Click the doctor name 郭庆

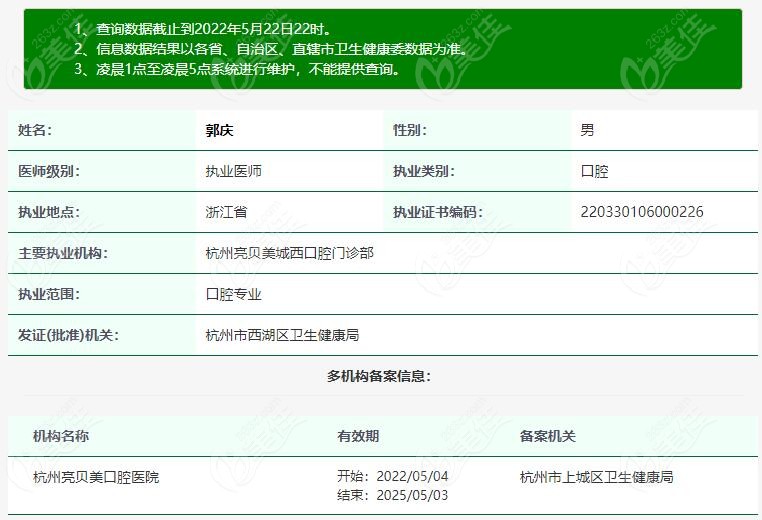(219, 130)
